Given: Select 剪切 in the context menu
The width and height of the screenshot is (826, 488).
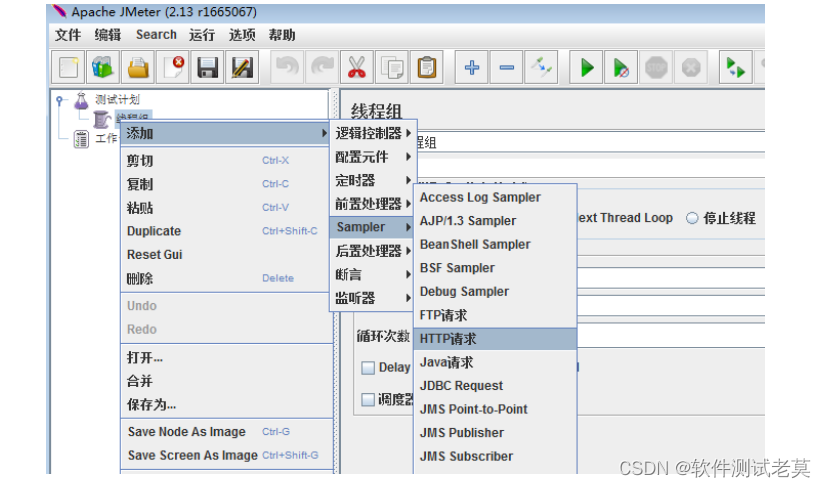Looking at the screenshot, I should pyautogui.click(x=226, y=161).
